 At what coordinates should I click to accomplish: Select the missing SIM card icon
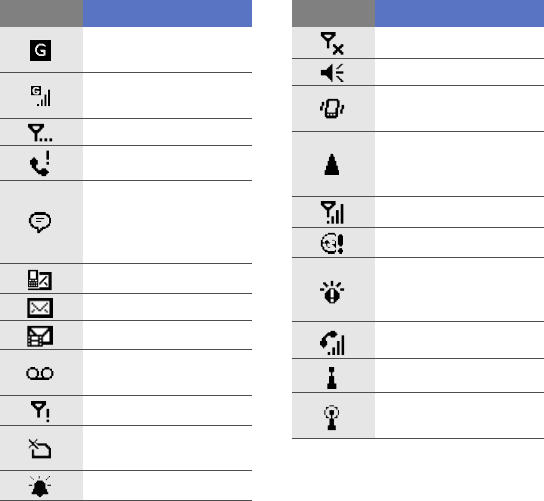[x=40, y=449]
